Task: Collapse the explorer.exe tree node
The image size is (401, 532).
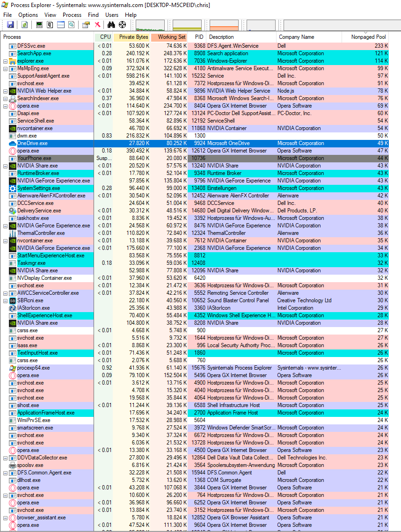Action: click(5, 61)
